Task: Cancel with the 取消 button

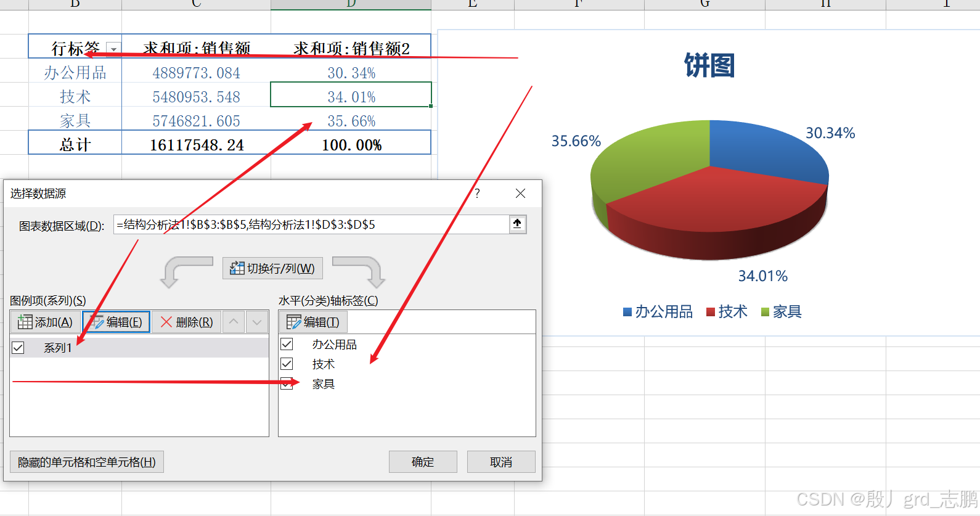Action: point(501,462)
